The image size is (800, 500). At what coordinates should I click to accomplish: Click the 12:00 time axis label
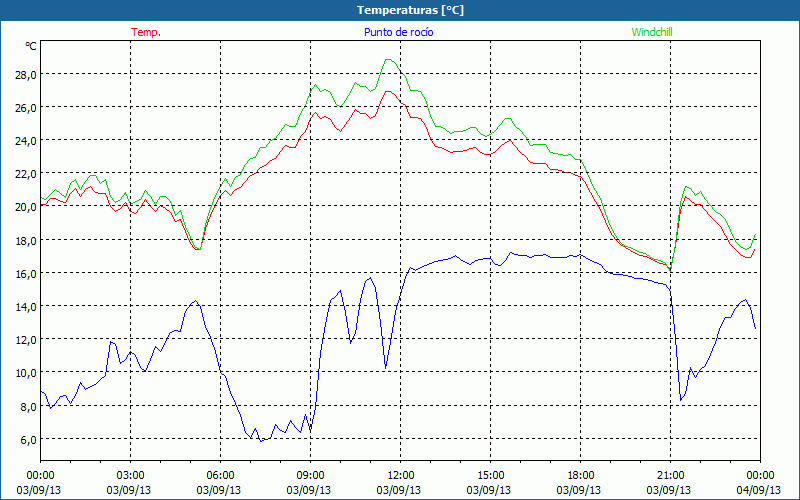(x=401, y=475)
